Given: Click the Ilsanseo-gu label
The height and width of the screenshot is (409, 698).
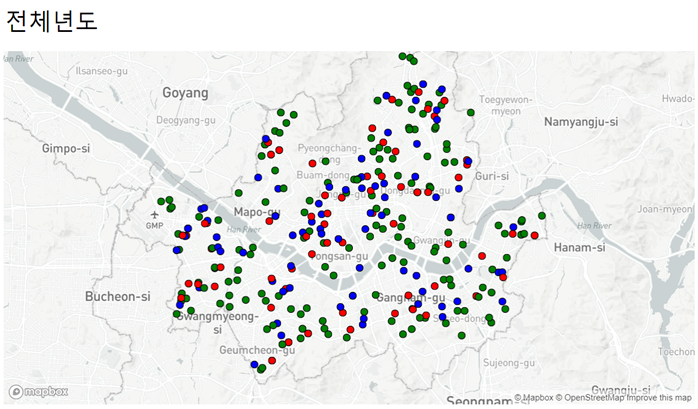Looking at the screenshot, I should 101,71.
